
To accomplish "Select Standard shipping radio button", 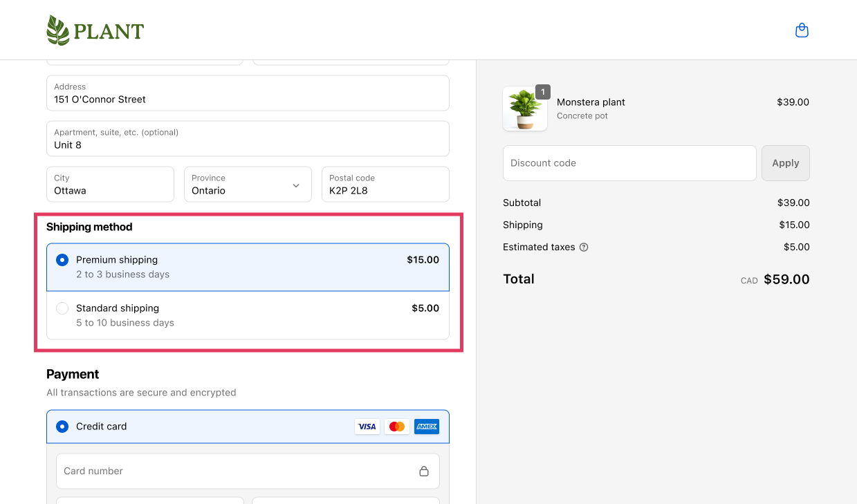I will tap(62, 308).
